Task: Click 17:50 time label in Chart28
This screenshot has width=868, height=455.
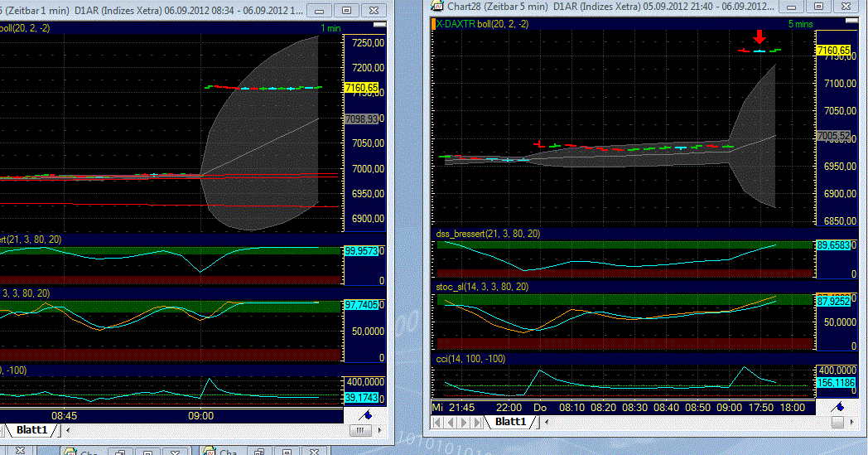Action: tap(760, 407)
